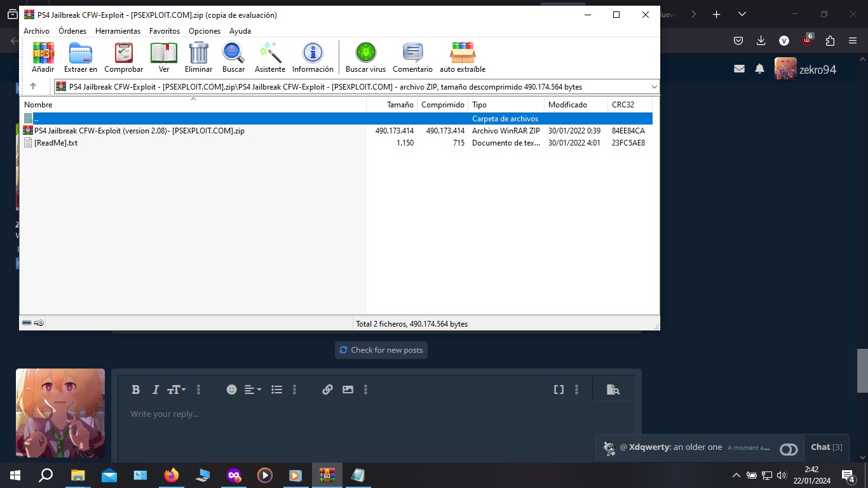
Task: Insert a link in reply editor
Action: 328,390
